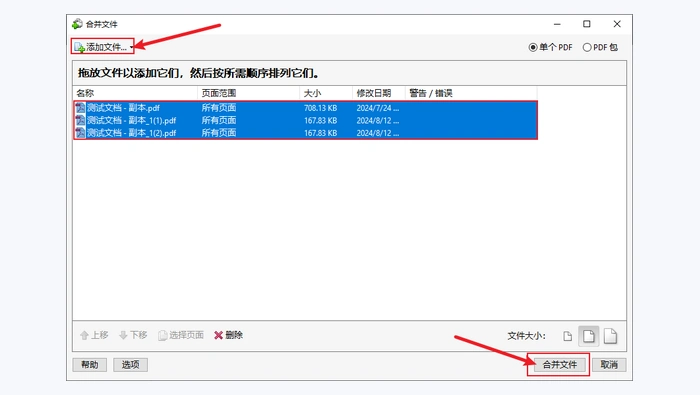The image size is (700, 395).
Task: Click the 警告 / 错误 column header
Action: point(471,93)
